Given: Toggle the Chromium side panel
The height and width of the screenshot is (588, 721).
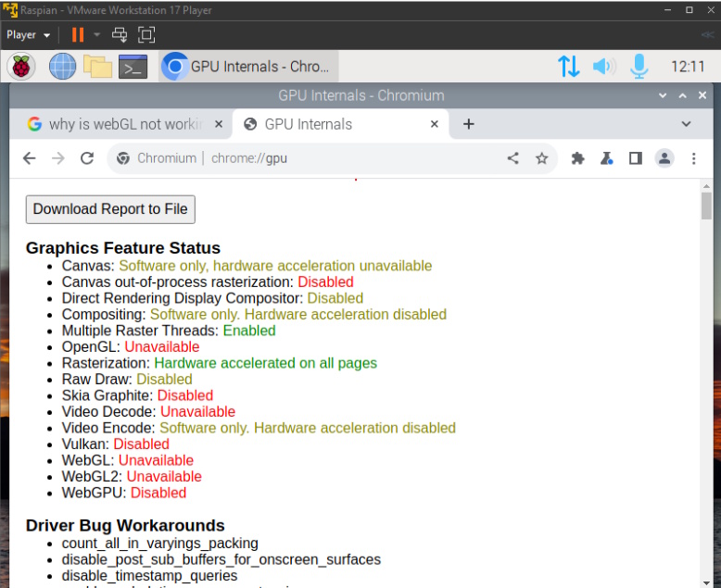Looking at the screenshot, I should (635, 158).
